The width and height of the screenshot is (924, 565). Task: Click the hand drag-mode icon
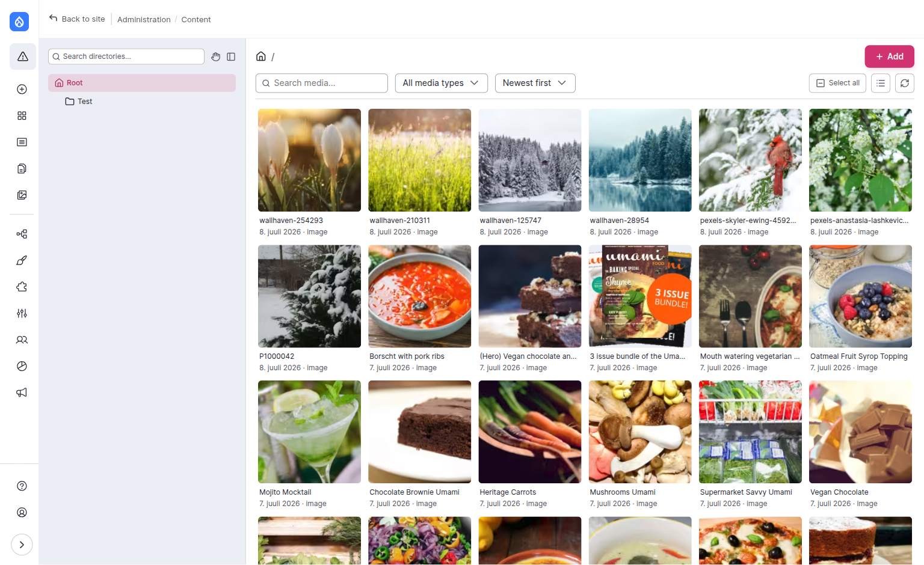tap(216, 56)
